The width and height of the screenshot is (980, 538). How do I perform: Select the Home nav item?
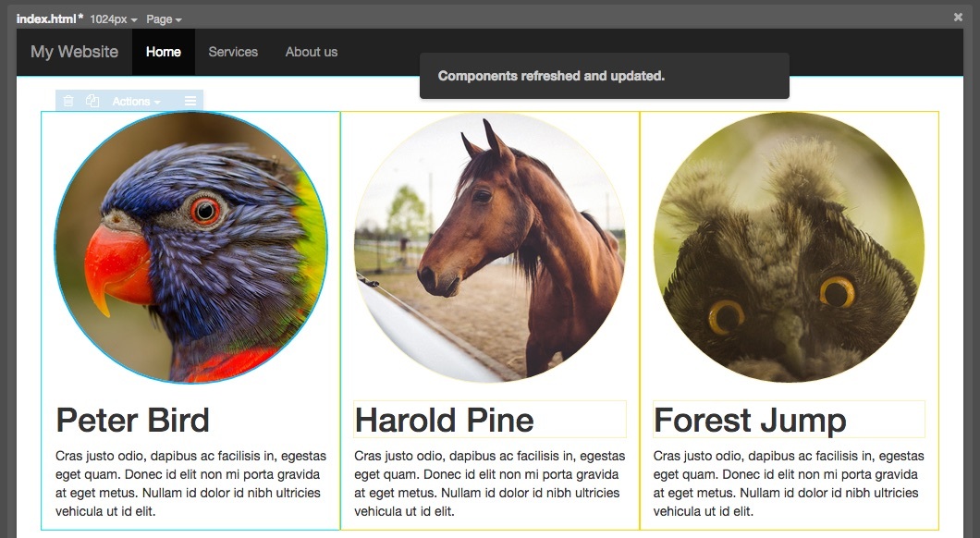point(164,52)
